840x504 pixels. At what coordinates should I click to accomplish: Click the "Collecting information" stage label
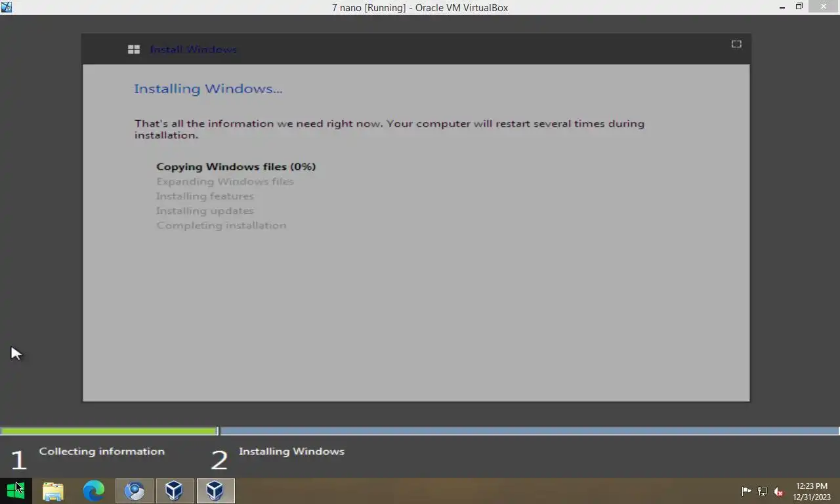coord(102,451)
